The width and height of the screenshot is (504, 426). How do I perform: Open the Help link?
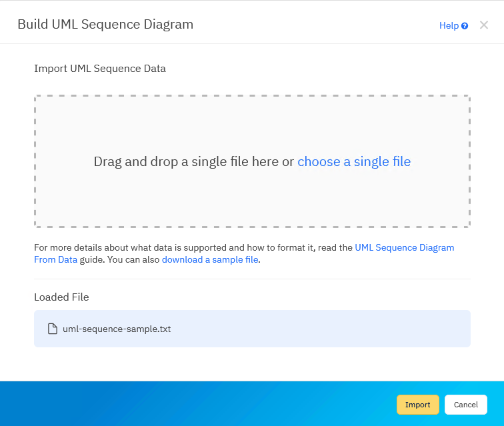click(x=449, y=26)
